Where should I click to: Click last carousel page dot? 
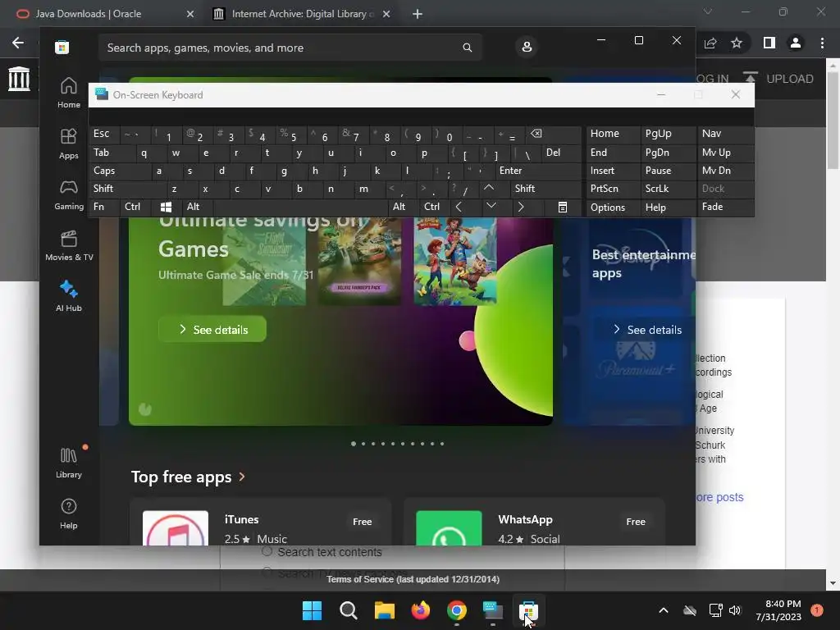click(442, 444)
